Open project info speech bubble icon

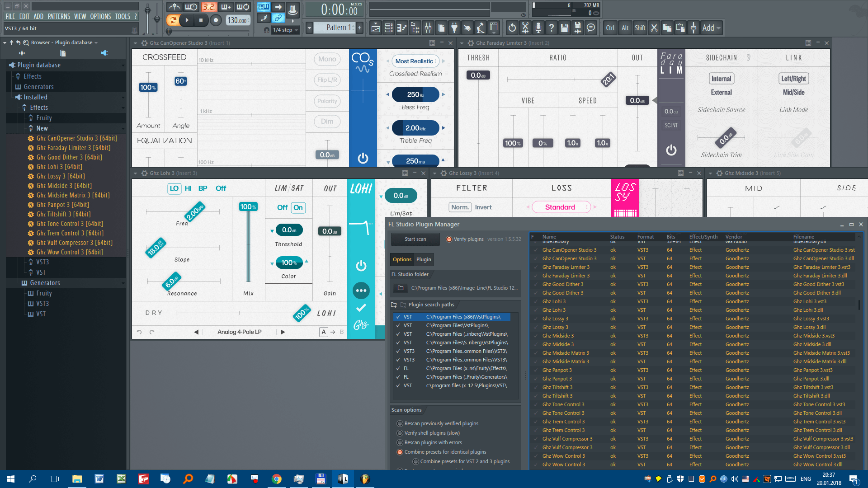(590, 28)
